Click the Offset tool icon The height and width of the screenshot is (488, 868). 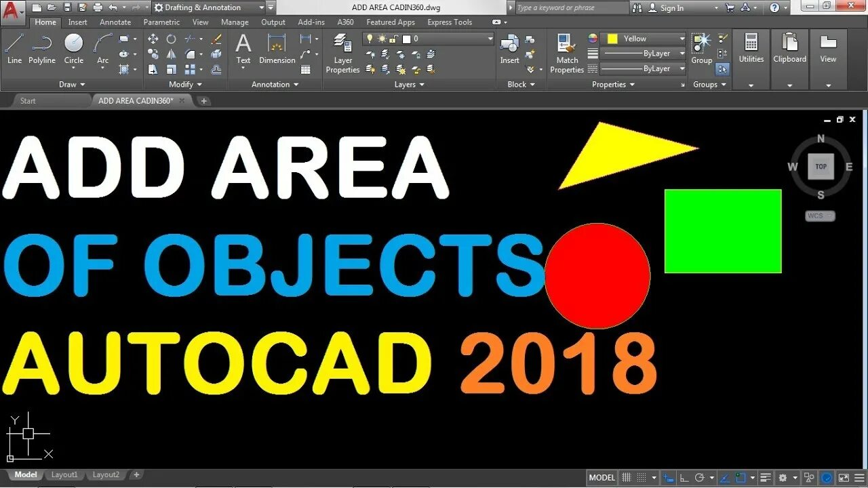click(x=216, y=69)
